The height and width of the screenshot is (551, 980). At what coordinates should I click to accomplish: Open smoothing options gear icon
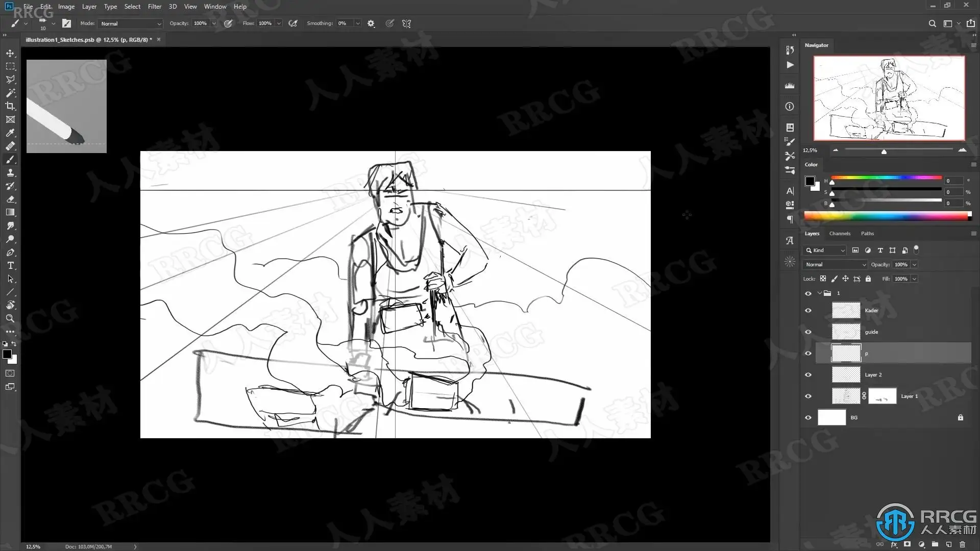click(x=371, y=23)
